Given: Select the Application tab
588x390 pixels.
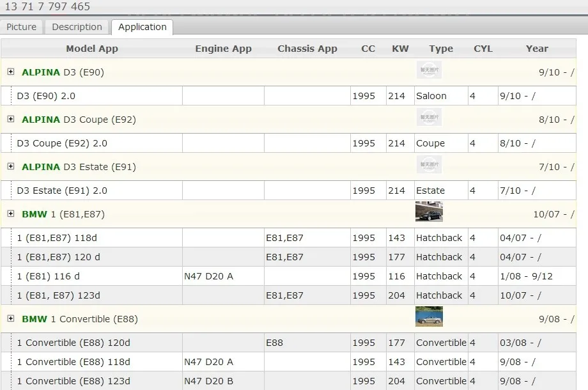Looking at the screenshot, I should [142, 27].
